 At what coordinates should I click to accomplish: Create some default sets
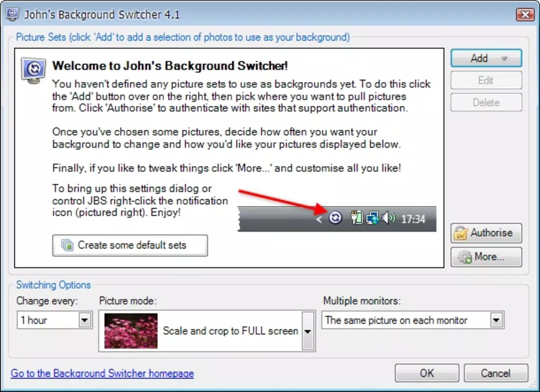pyautogui.click(x=130, y=245)
